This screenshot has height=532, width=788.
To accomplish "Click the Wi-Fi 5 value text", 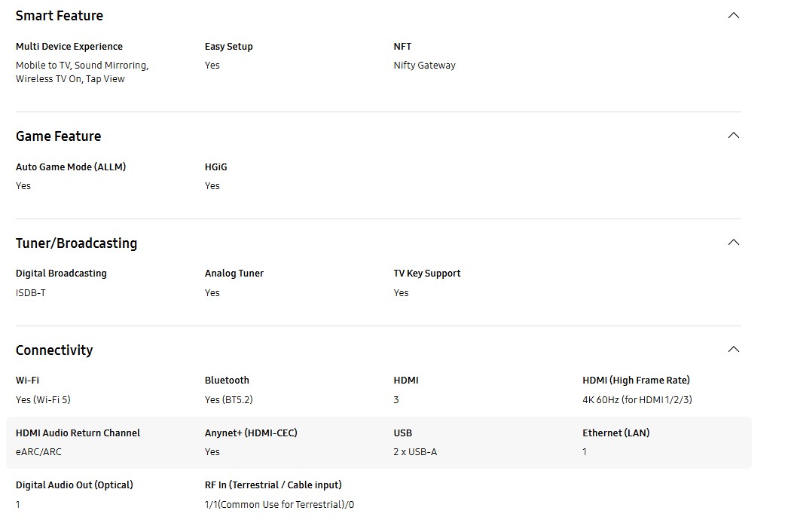I will 43,400.
